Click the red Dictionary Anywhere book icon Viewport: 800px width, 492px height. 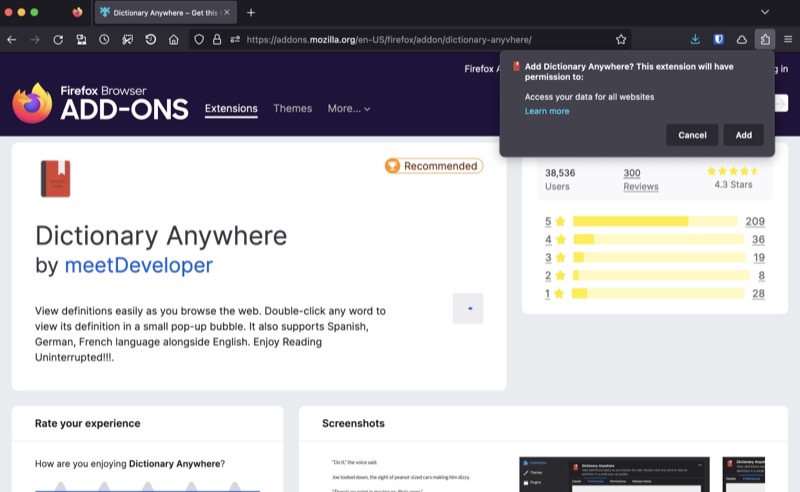(x=56, y=179)
